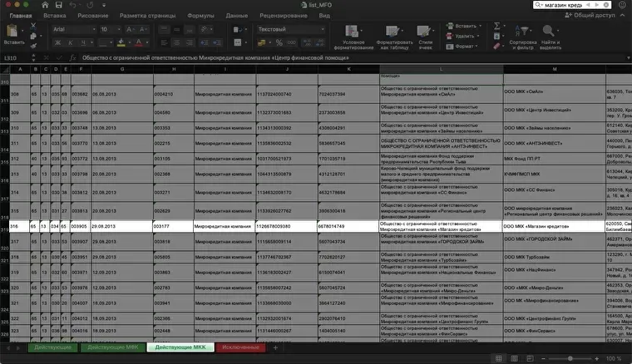This screenshot has height=364, width=632.
Task: Decrease the cell indent
Action: [x=205, y=42]
